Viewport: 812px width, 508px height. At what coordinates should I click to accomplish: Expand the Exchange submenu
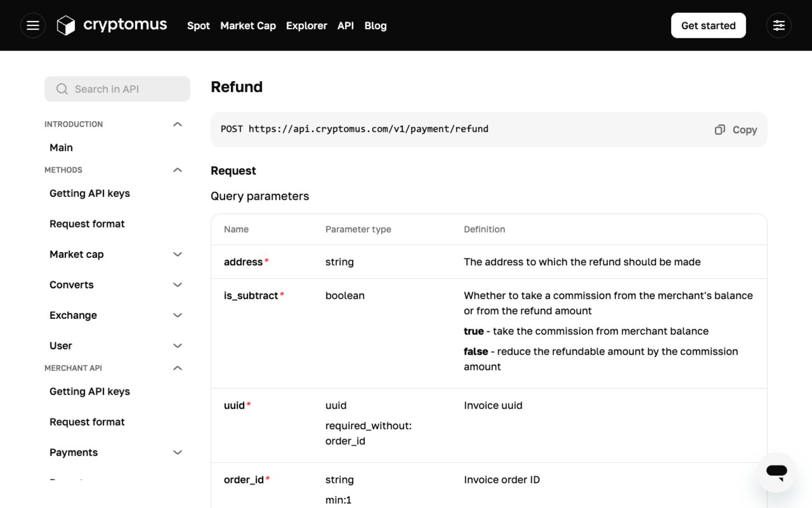[177, 315]
